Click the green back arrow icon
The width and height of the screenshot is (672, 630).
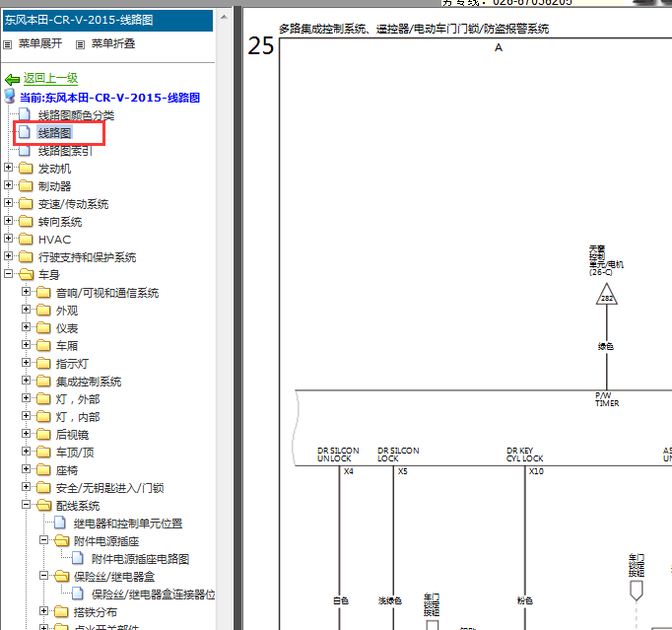point(13,79)
